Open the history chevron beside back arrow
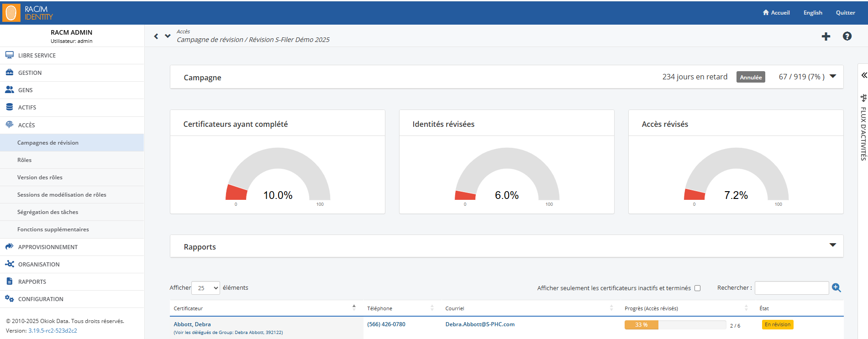This screenshot has height=339, width=868. point(168,36)
